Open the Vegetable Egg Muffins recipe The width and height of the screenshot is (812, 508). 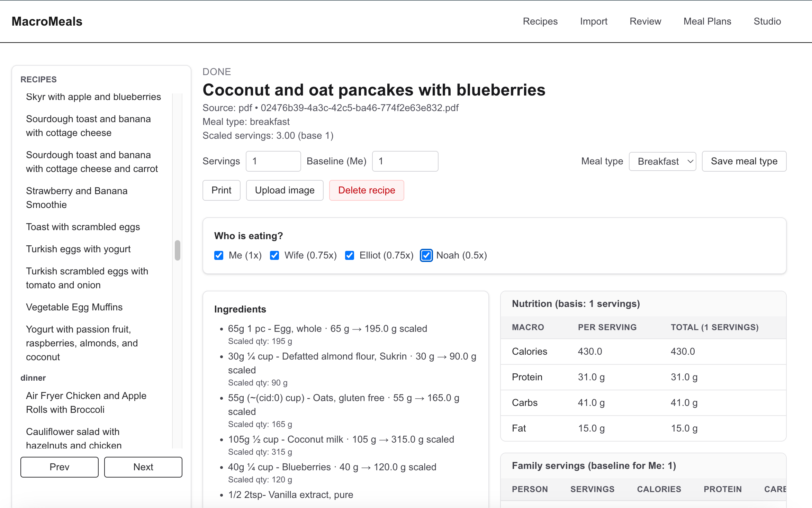(74, 307)
